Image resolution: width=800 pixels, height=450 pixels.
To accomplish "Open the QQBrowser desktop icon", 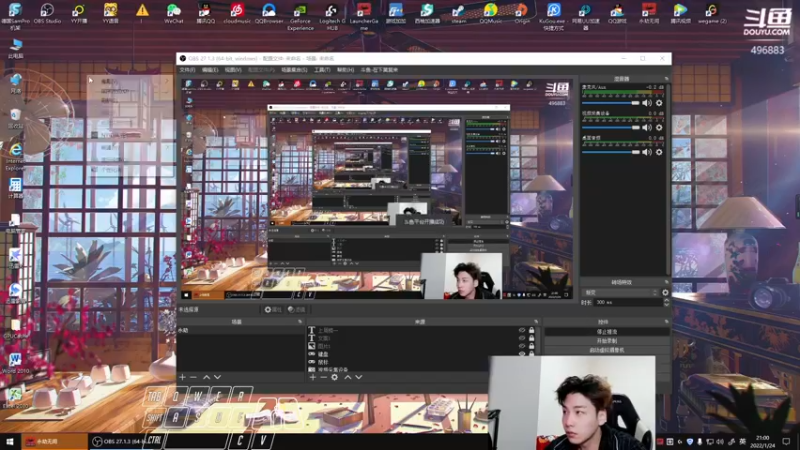I will click(269, 13).
